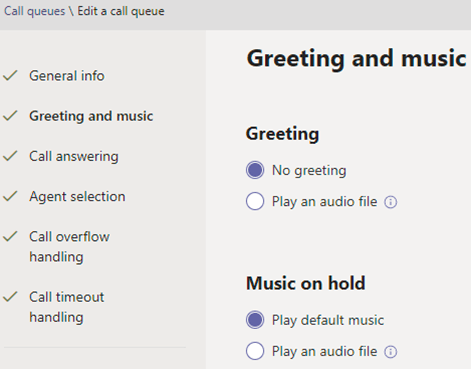Click the checkmark icon next to Call overflow handling

tap(10, 236)
